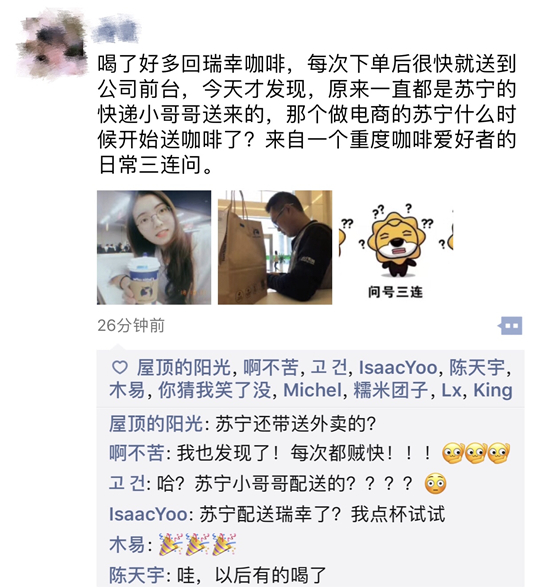Image resolution: width=550 pixels, height=588 pixels.
Task: Open the lion 问号三连 sticker image
Action: point(396,247)
